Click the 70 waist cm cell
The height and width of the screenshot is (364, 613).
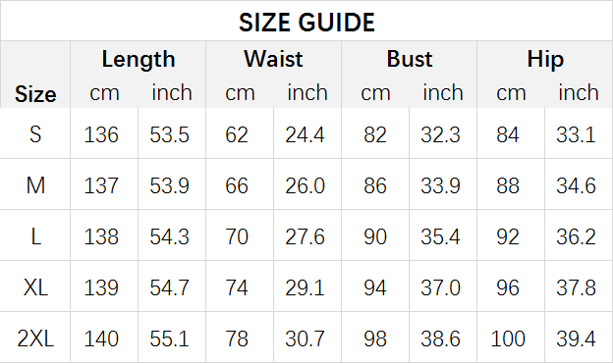pyautogui.click(x=237, y=236)
